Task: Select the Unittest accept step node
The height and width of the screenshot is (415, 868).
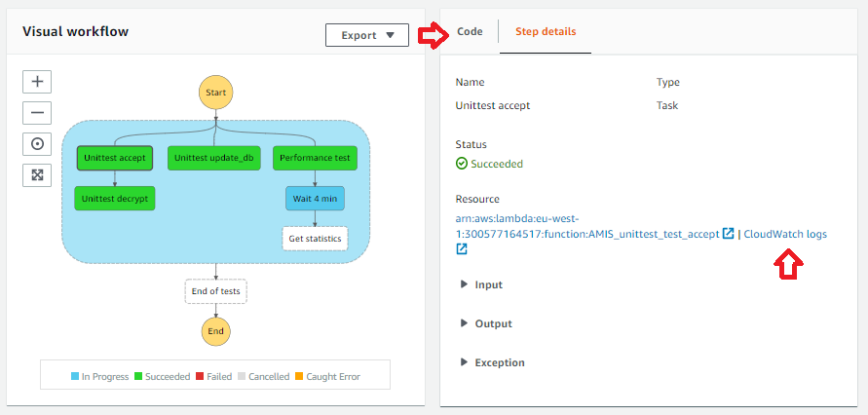Action: [x=115, y=158]
